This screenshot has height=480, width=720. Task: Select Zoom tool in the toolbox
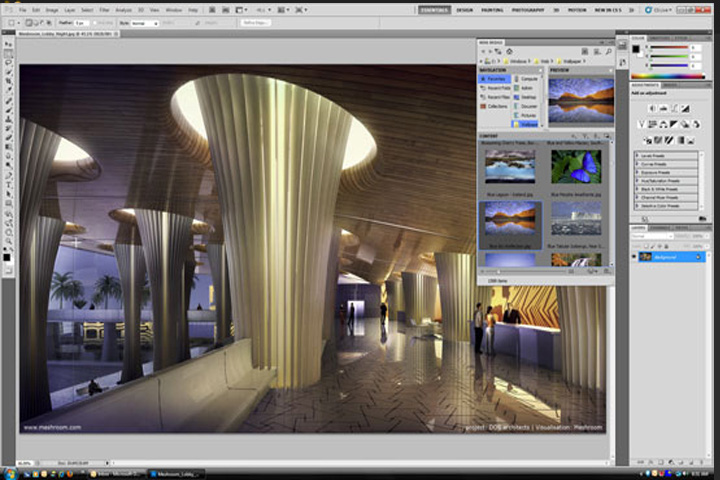click(x=8, y=242)
